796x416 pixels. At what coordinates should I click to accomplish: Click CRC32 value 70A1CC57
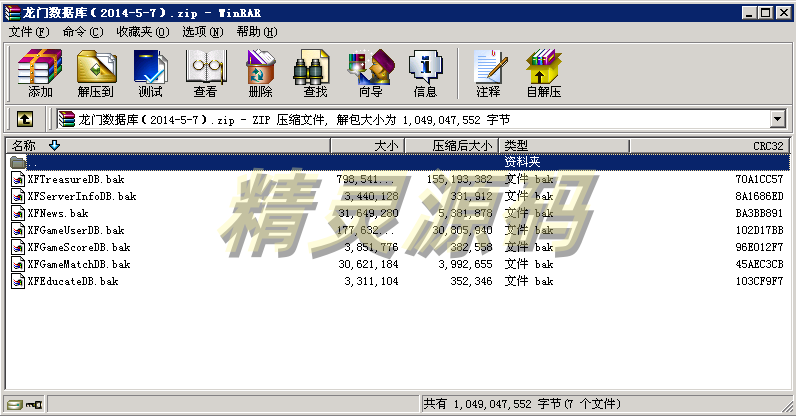(x=759, y=179)
